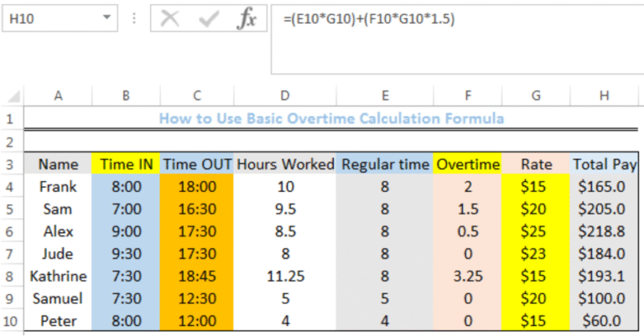
Task: Click the Enter checkmark formula bar icon
Action: 209,19
